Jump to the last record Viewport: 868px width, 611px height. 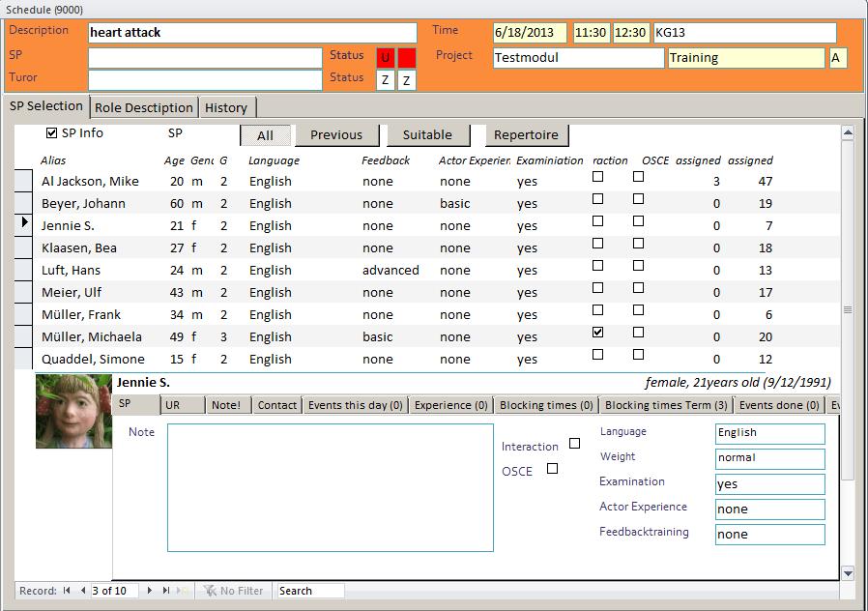point(167,590)
